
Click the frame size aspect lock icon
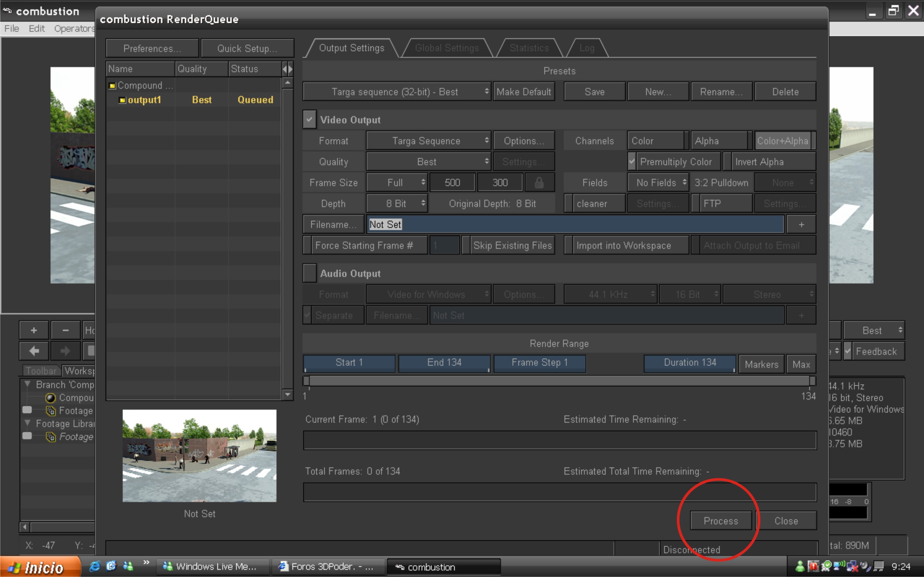pyautogui.click(x=539, y=183)
